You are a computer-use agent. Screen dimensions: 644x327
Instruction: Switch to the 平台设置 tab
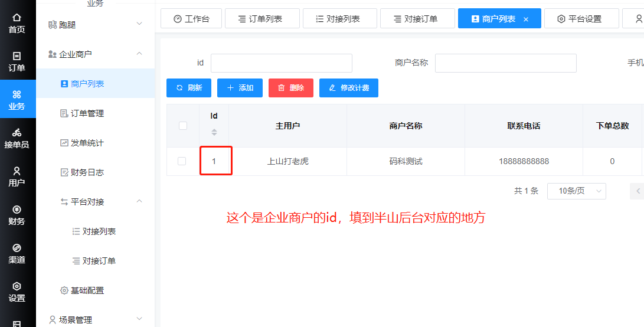coord(581,19)
